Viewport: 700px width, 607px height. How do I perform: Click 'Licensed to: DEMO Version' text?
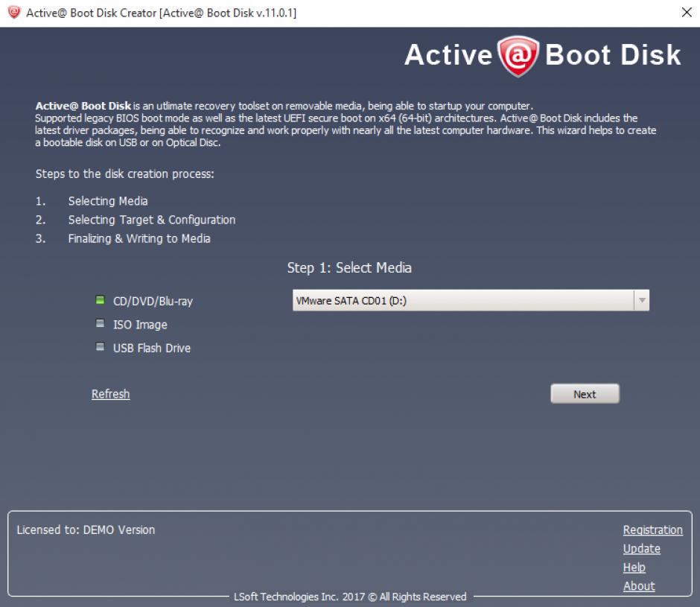[86, 530]
